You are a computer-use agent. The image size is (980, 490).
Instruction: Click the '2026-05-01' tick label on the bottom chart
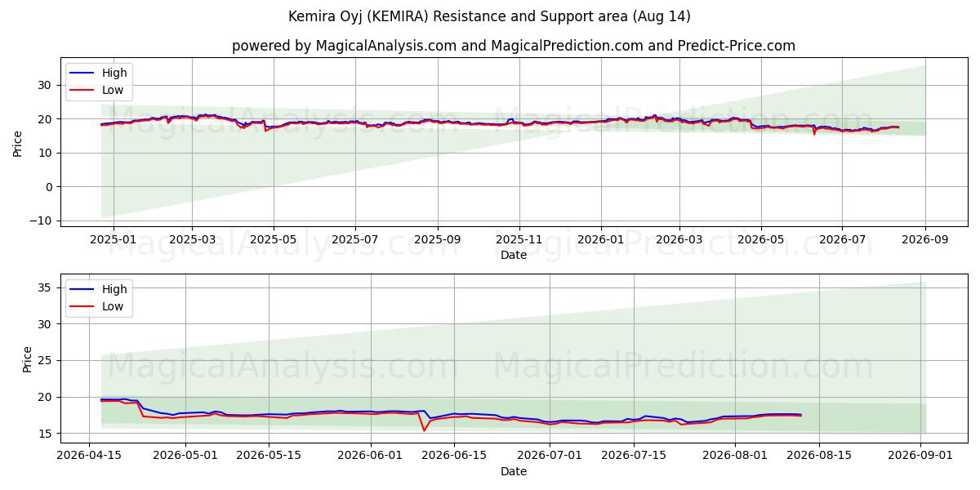click(184, 457)
